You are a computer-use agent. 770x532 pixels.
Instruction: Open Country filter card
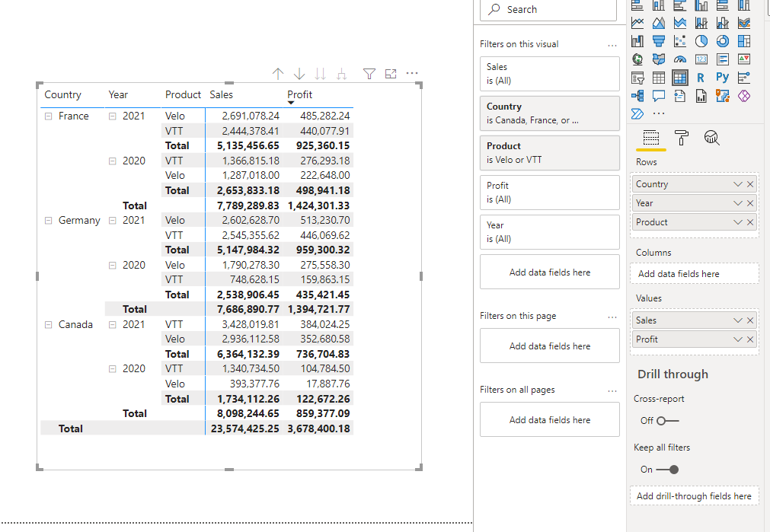(x=549, y=113)
